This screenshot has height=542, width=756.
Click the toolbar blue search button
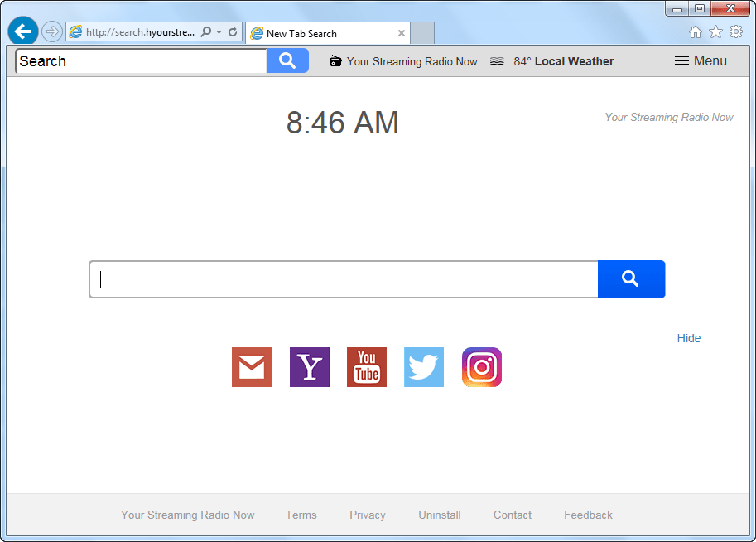pos(288,60)
